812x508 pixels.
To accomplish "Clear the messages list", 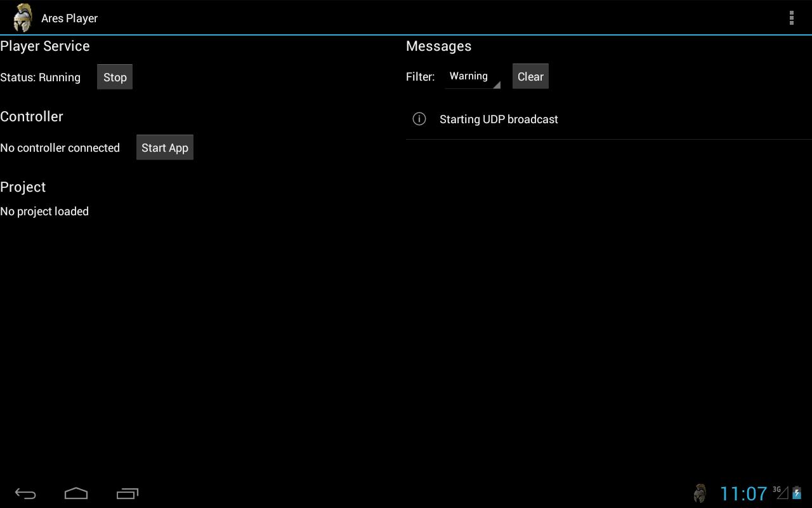I will click(x=530, y=76).
